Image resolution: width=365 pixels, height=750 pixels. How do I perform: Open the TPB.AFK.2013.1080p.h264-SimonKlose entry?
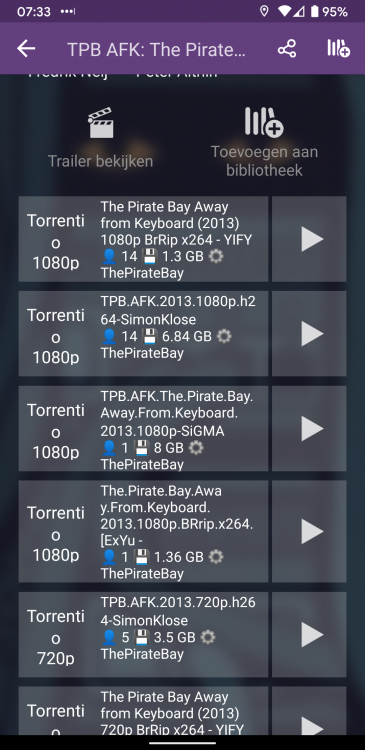144,333
